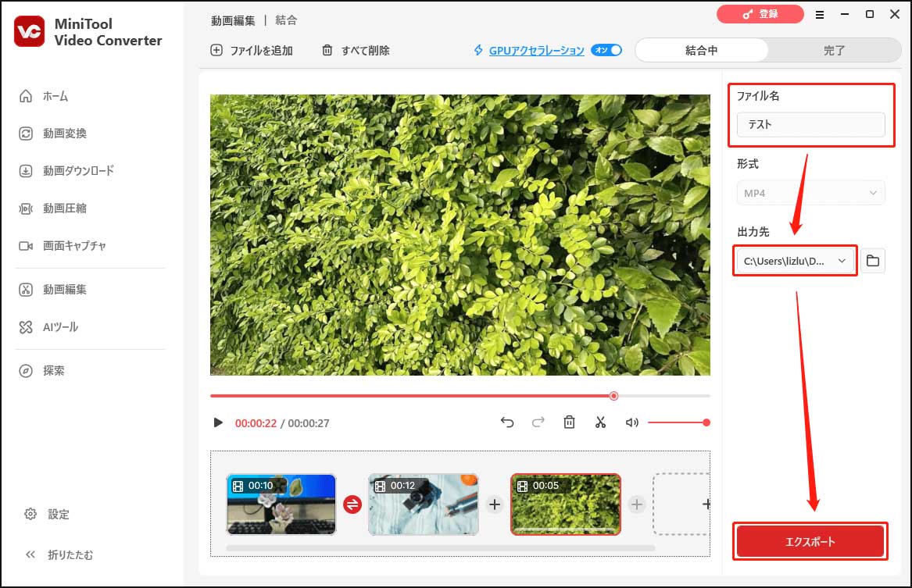Redo the last edit

tap(538, 422)
